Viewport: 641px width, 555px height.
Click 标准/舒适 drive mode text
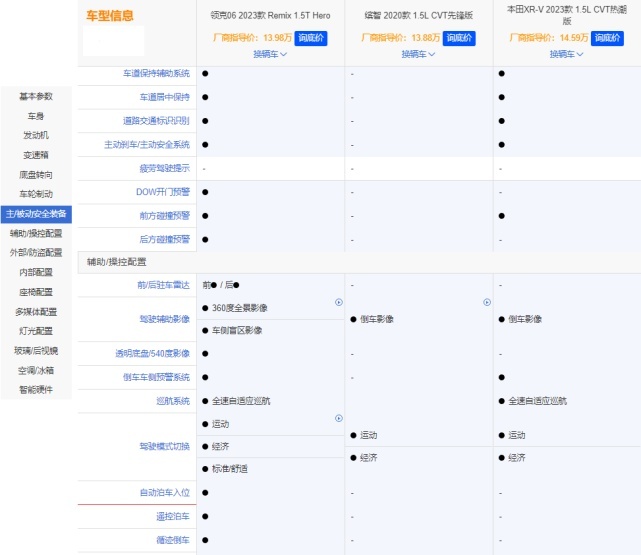[x=230, y=469]
